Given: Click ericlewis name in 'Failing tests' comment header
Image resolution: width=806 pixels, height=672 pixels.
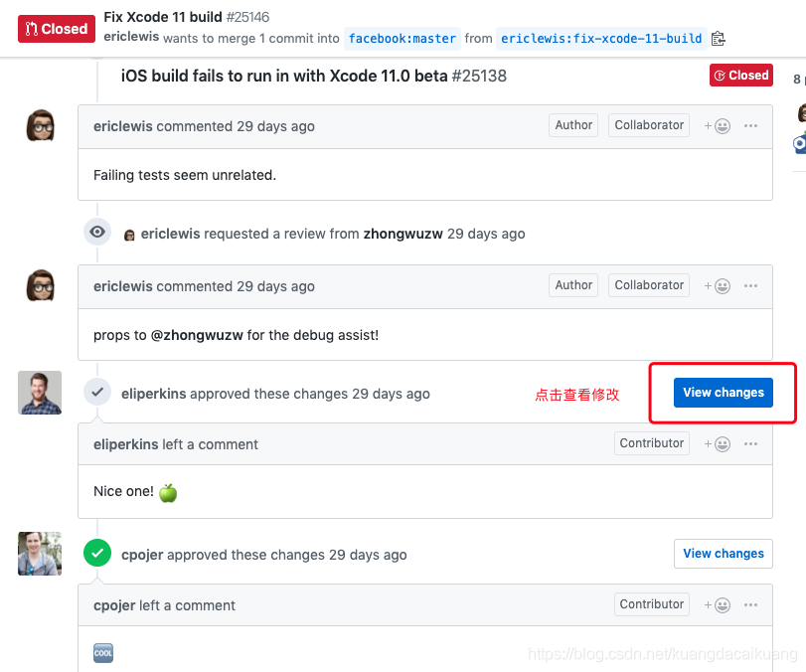Looking at the screenshot, I should click(x=123, y=126).
